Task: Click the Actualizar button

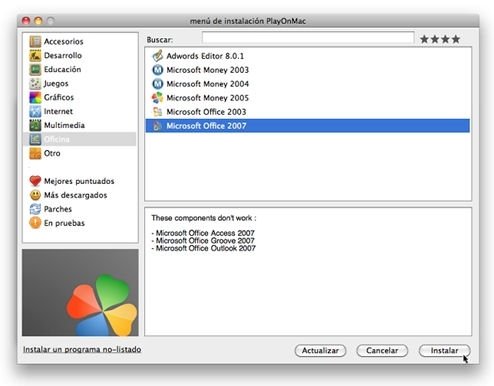Action: [x=320, y=351]
